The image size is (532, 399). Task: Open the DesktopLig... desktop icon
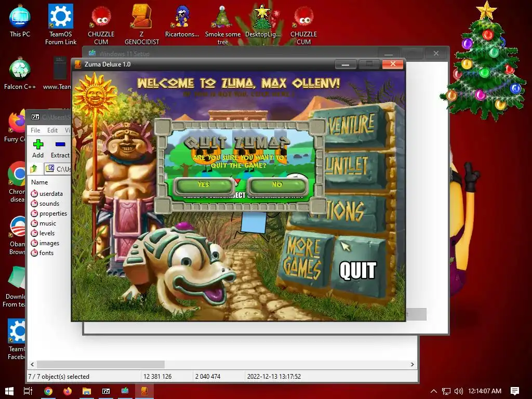(x=263, y=21)
